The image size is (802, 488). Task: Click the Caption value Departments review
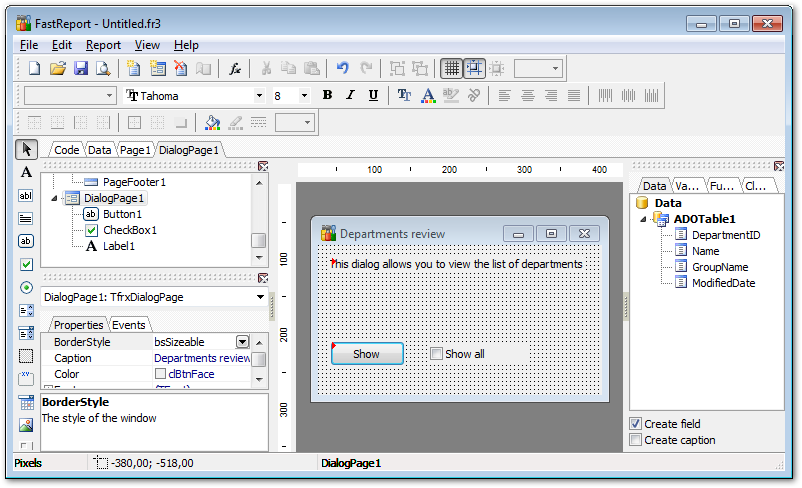(202, 358)
